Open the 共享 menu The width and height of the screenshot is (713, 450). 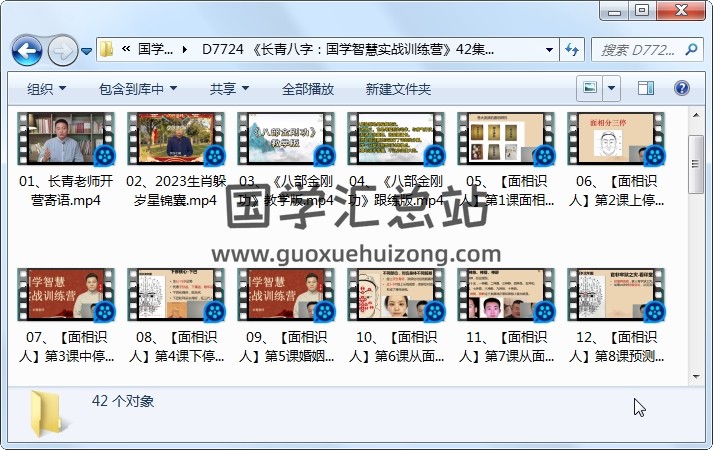coord(229,89)
